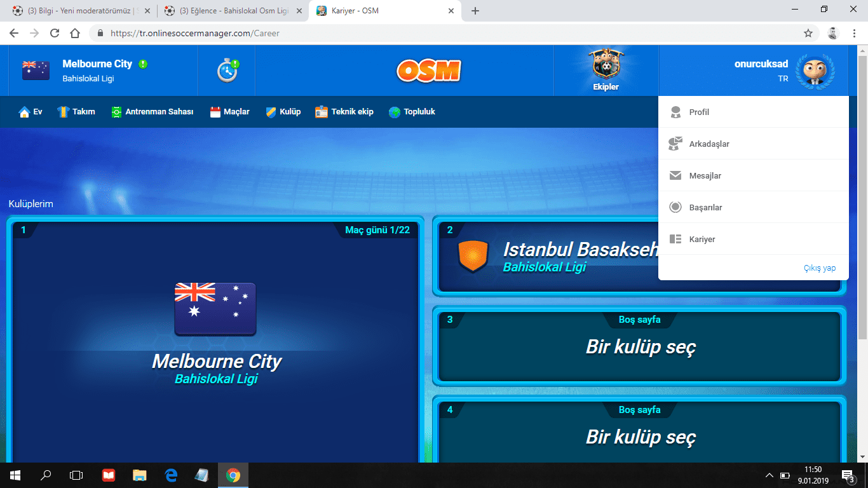Click the Kulüplerim heading
This screenshot has width=868, height=488.
(31, 204)
